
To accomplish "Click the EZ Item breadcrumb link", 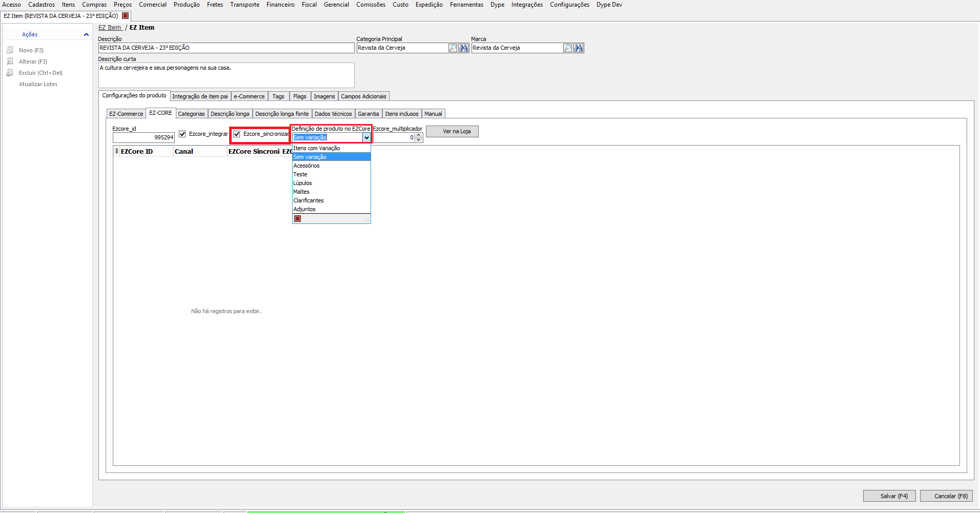I will coord(110,28).
